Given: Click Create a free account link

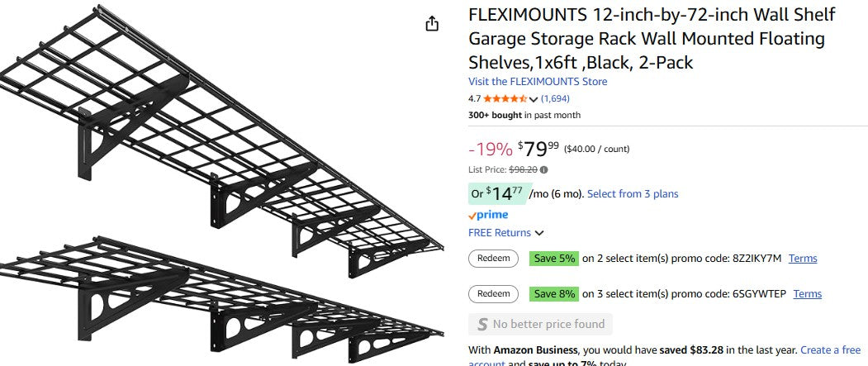Looking at the screenshot, I should [x=830, y=350].
